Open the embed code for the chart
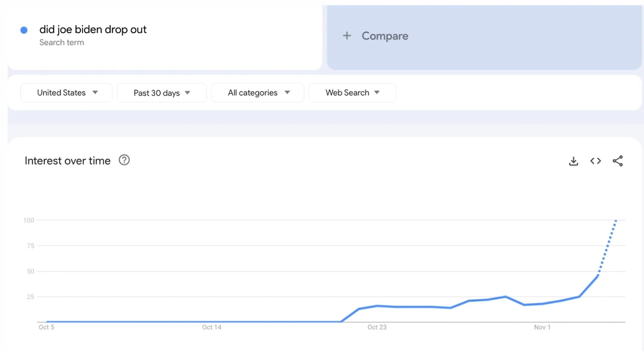The height and width of the screenshot is (352, 644). coord(595,161)
